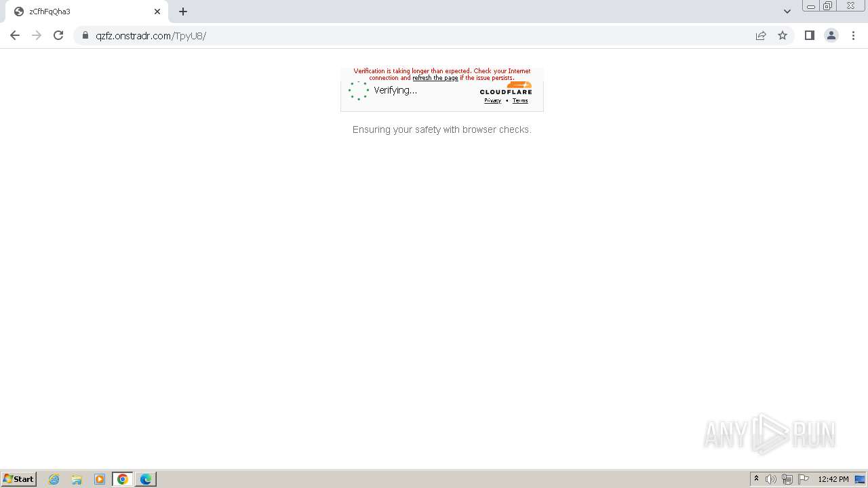Open the Cloudflare Terms link
The image size is (868, 488).
click(520, 100)
